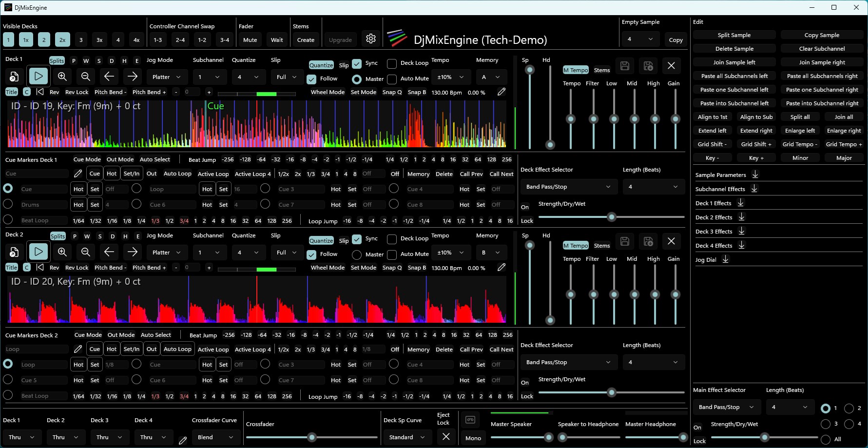Edit Cue Markers Deck 1 with the pencil icon

click(78, 173)
